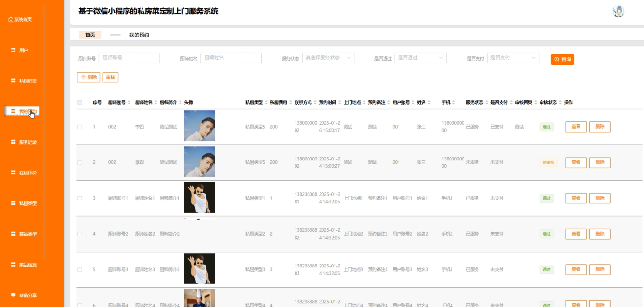Click 私厨类型3 cell in row 5

tap(255, 269)
